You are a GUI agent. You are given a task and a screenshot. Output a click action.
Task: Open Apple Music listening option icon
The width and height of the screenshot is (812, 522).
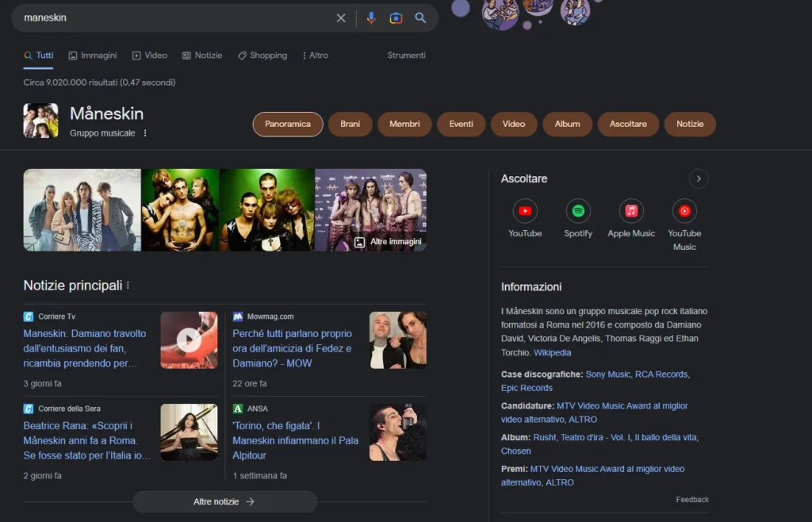[x=630, y=211]
